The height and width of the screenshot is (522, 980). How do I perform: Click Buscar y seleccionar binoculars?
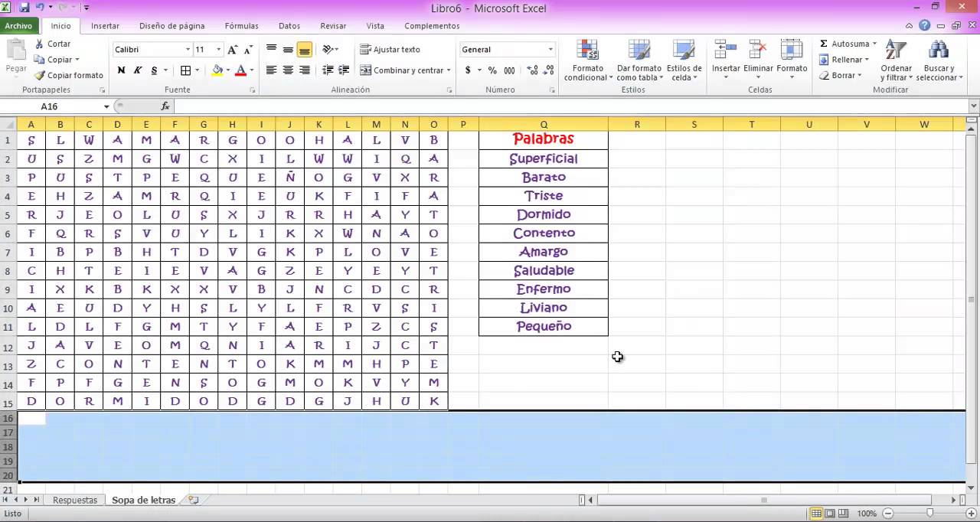click(938, 51)
